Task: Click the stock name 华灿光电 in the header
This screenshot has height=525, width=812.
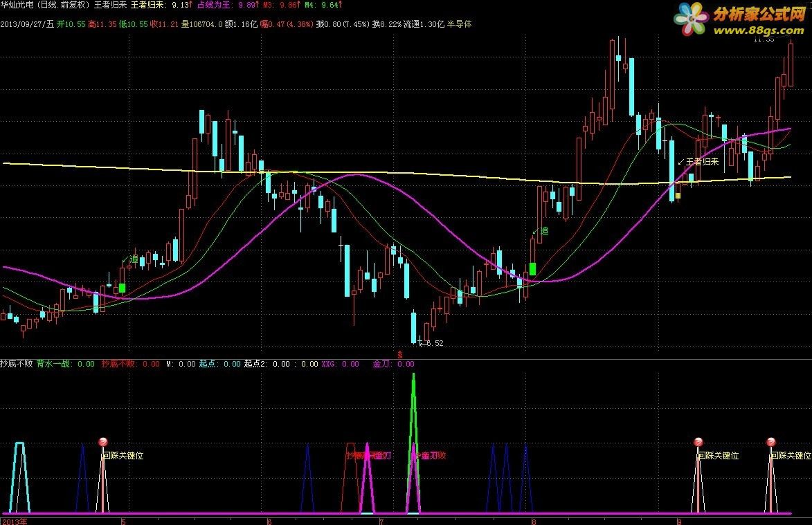Action: pos(17,5)
